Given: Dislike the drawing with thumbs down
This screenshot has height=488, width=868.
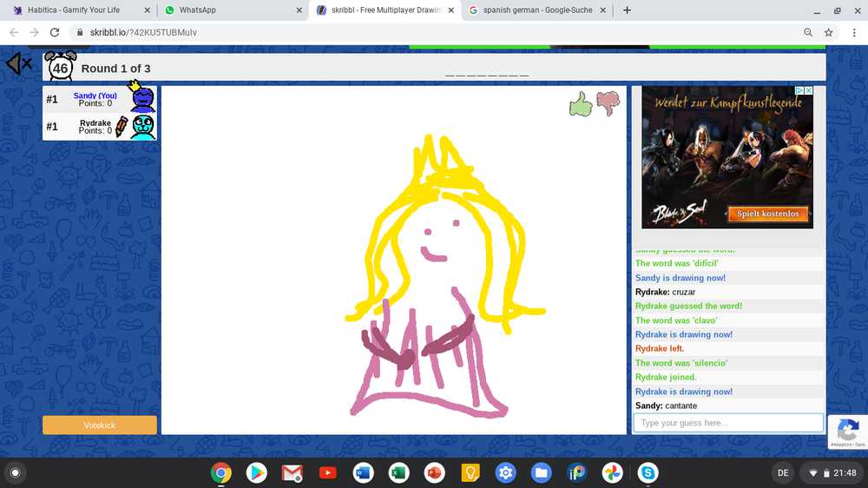Looking at the screenshot, I should pos(608,104).
